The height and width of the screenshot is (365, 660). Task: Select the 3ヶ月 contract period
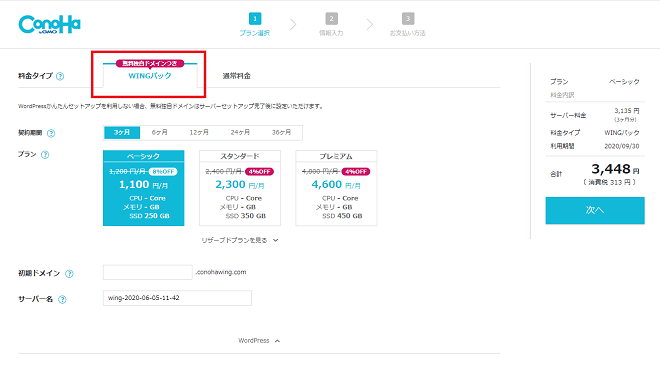(122, 132)
